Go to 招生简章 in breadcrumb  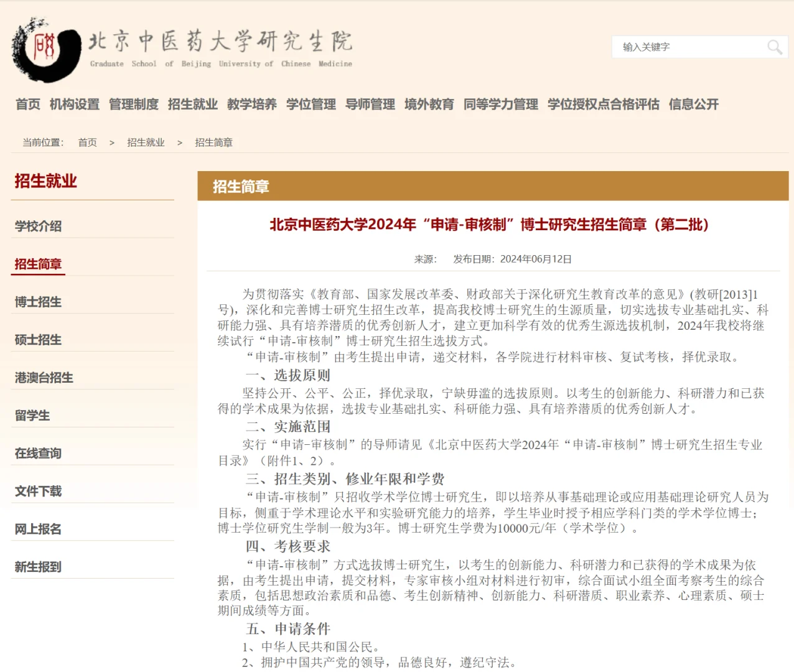pyautogui.click(x=213, y=142)
